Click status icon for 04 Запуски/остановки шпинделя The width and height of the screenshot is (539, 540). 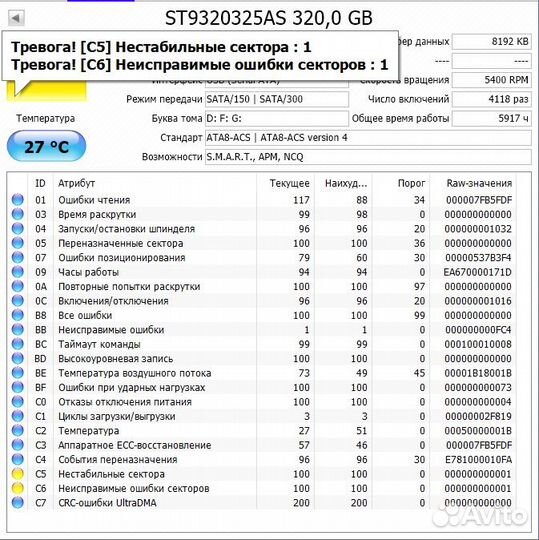tap(18, 229)
